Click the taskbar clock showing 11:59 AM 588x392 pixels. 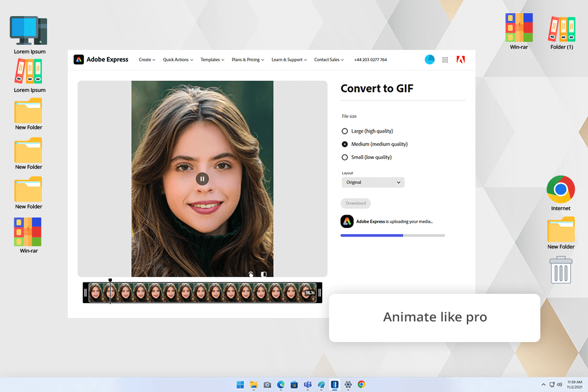point(574,385)
